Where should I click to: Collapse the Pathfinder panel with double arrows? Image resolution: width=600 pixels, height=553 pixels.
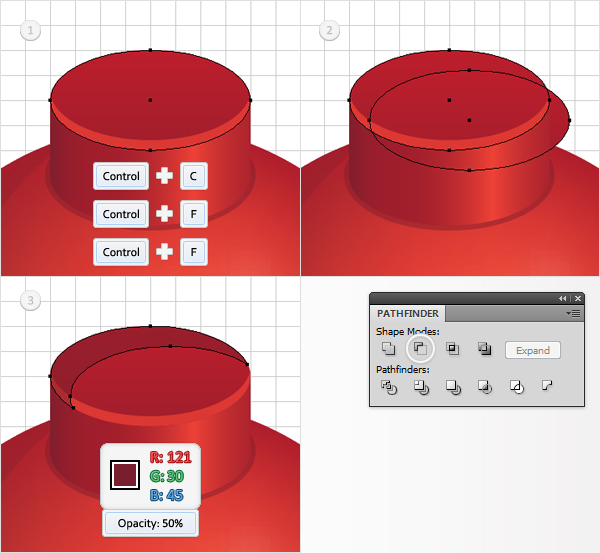(x=562, y=299)
